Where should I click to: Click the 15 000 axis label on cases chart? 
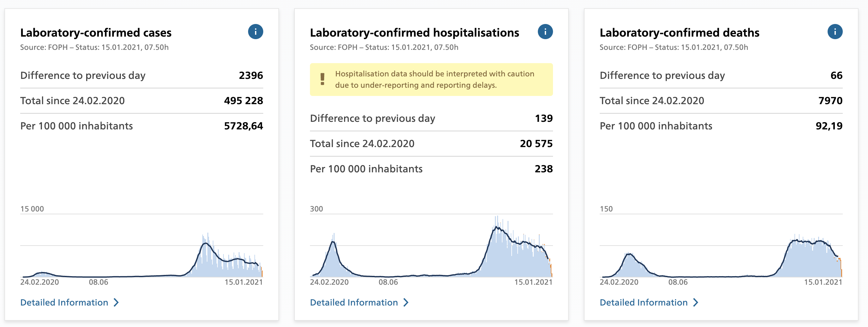pos(32,209)
